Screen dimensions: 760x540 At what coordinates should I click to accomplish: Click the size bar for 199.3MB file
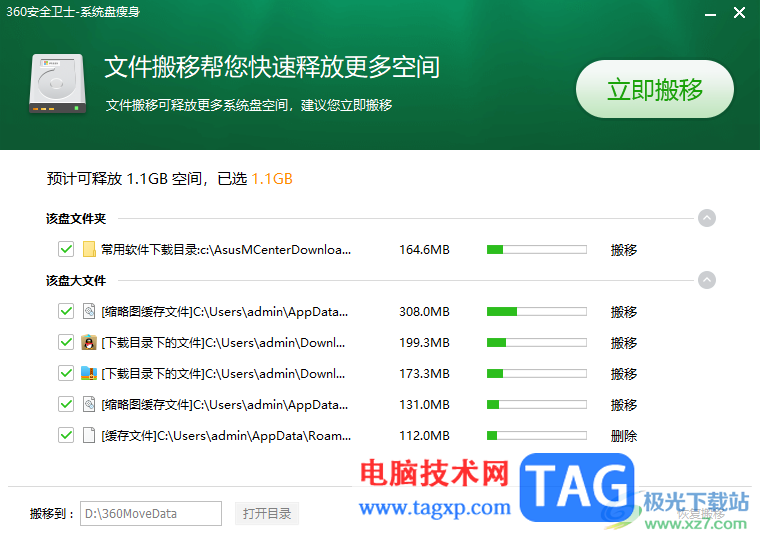pyautogui.click(x=537, y=343)
